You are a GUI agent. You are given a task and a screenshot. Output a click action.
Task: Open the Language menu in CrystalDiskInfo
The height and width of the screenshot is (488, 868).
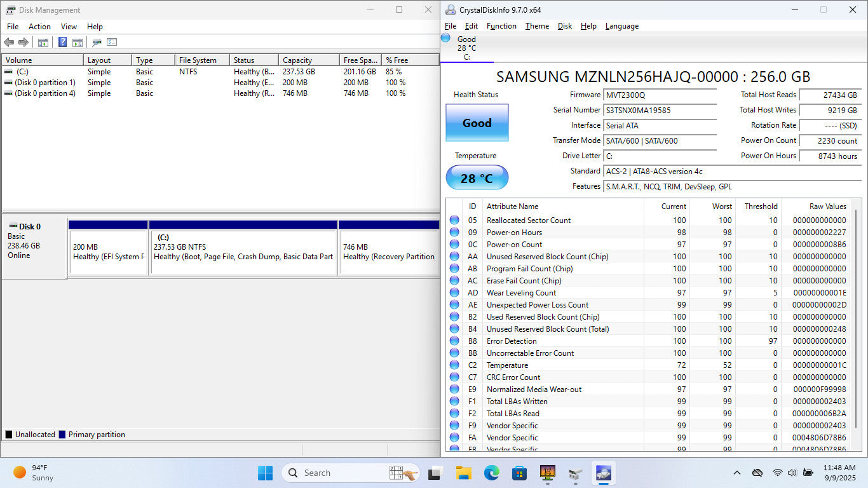point(622,26)
